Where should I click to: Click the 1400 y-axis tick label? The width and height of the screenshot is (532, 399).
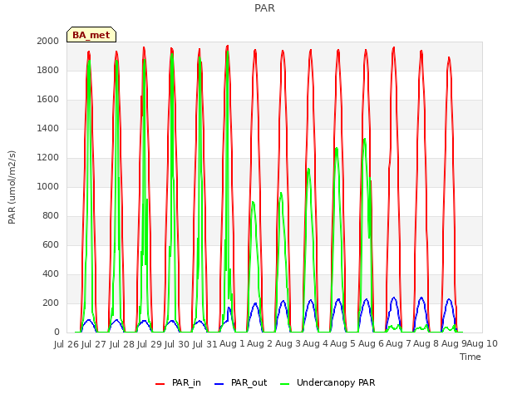click(48, 128)
